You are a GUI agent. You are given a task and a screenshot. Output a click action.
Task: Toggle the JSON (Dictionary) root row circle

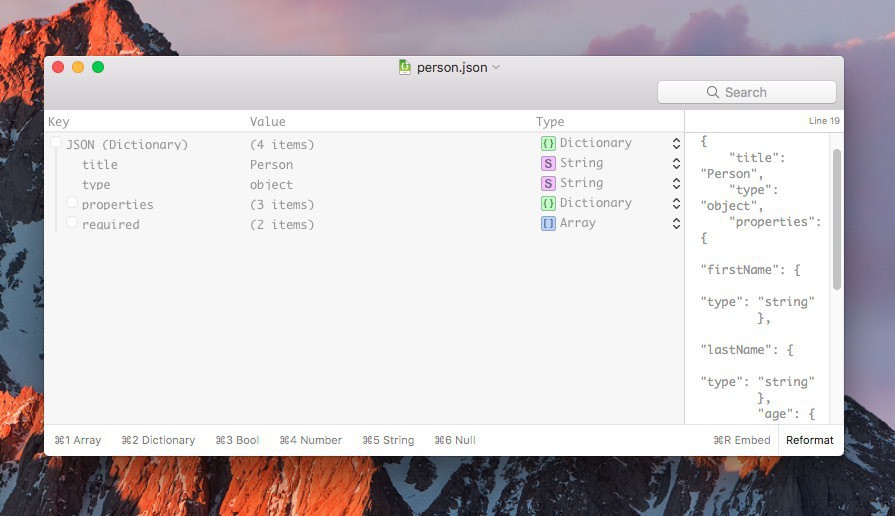tap(56, 143)
